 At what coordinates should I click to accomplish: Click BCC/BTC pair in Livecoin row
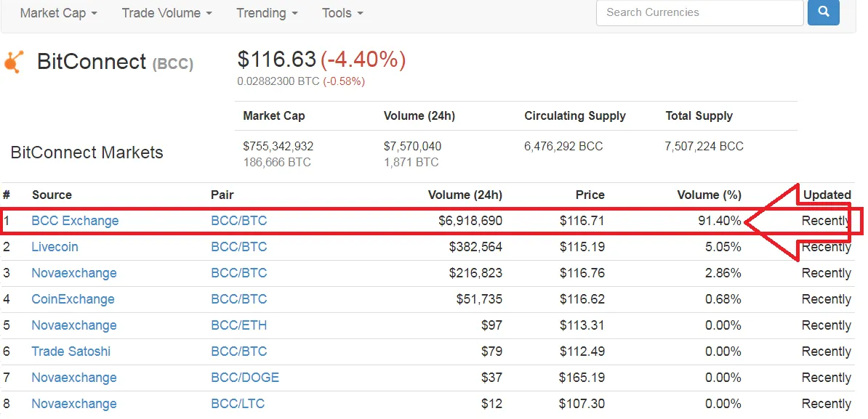[238, 247]
